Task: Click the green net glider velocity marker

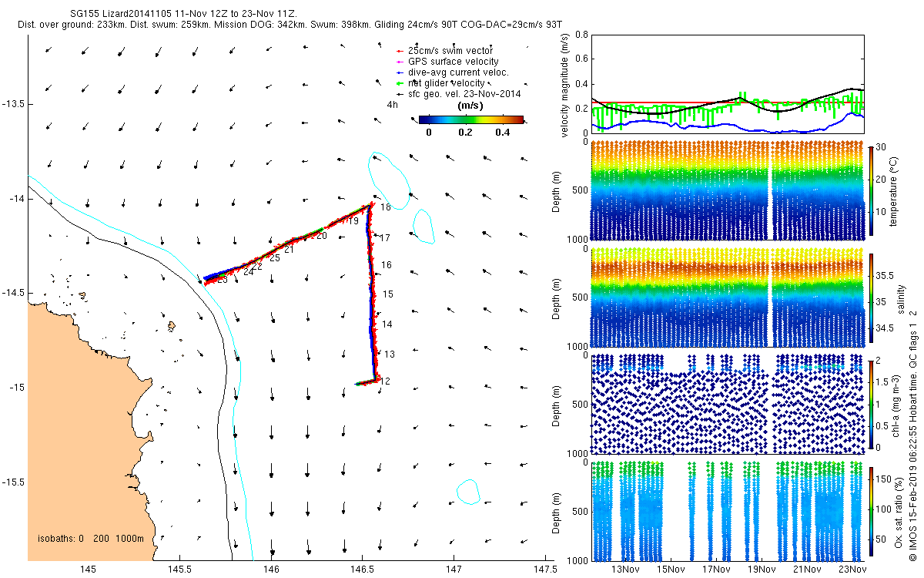Action: click(x=398, y=82)
